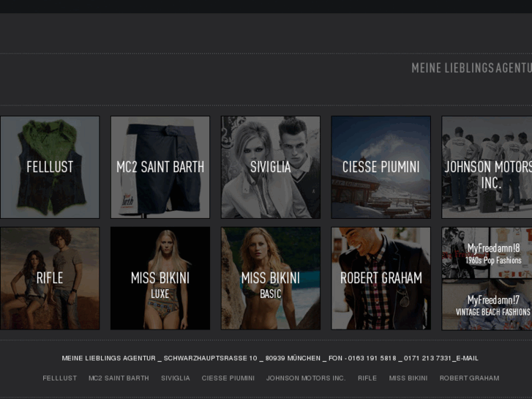Open the Rifle brand tile
Image resolution: width=532 pixels, height=399 pixels.
[x=50, y=278]
